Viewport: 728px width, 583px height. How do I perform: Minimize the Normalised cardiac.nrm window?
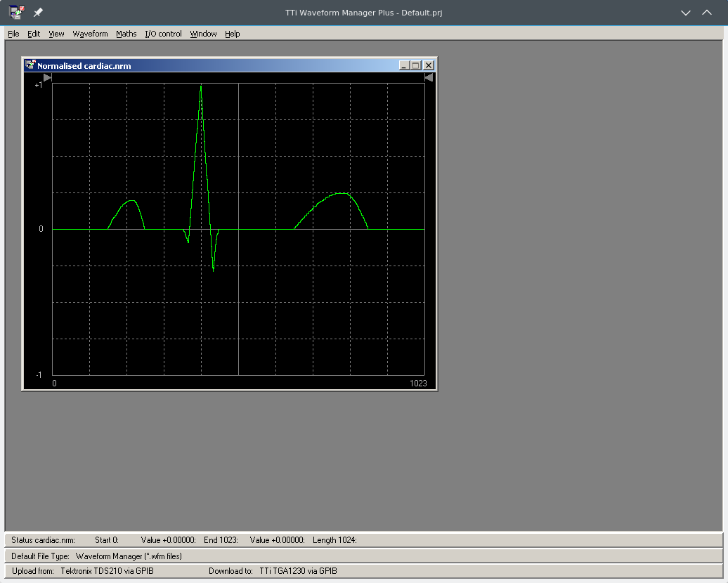pos(404,65)
